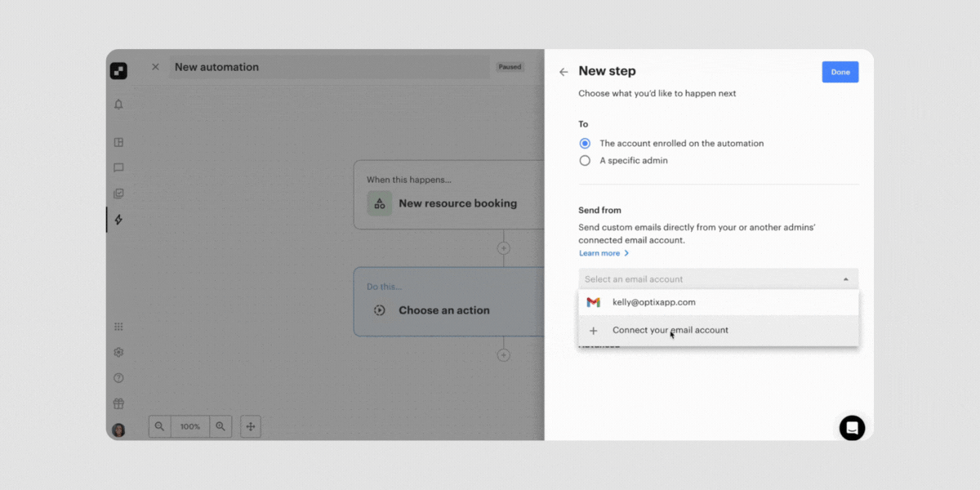
Task: Click the gift box icon in sidebar
Action: click(x=118, y=403)
